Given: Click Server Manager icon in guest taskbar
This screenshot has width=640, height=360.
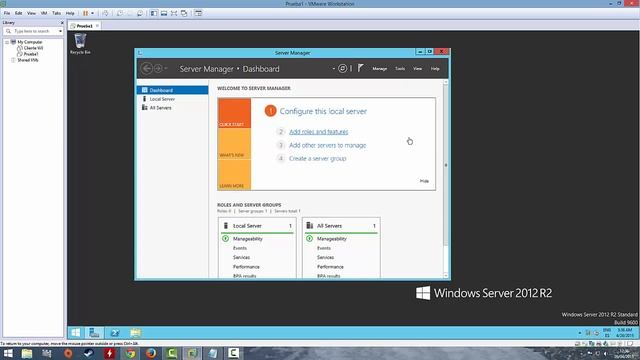Looking at the screenshot, I should pos(94,333).
